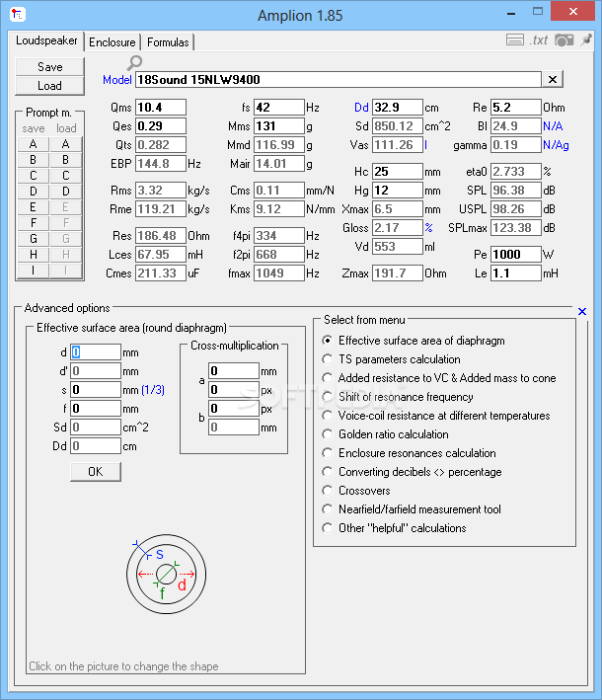The image size is (602, 700).
Task: Click first a field in Cross-multiplication
Action: tap(233, 371)
